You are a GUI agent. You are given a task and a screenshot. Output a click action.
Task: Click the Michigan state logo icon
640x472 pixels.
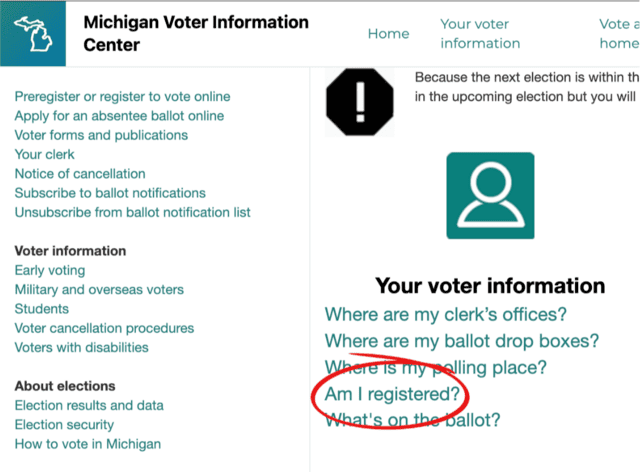coord(33,33)
